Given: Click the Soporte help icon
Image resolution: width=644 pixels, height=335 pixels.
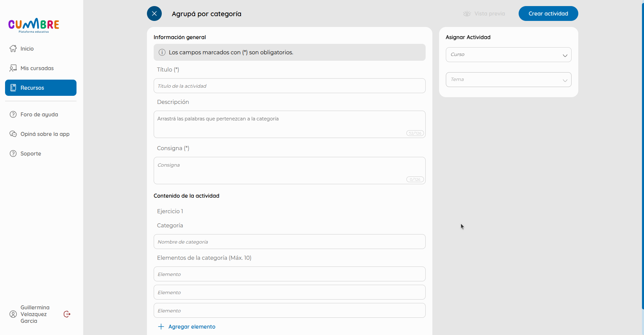Looking at the screenshot, I should coord(13,153).
